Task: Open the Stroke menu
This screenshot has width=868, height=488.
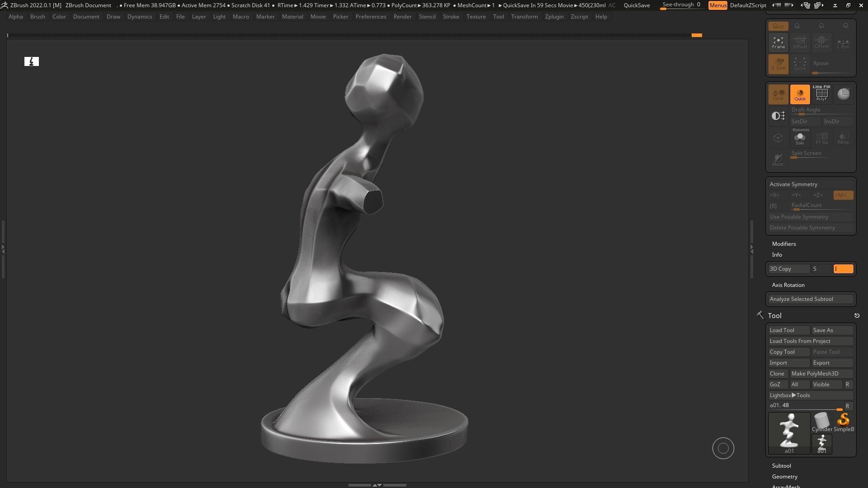Action: point(451,17)
